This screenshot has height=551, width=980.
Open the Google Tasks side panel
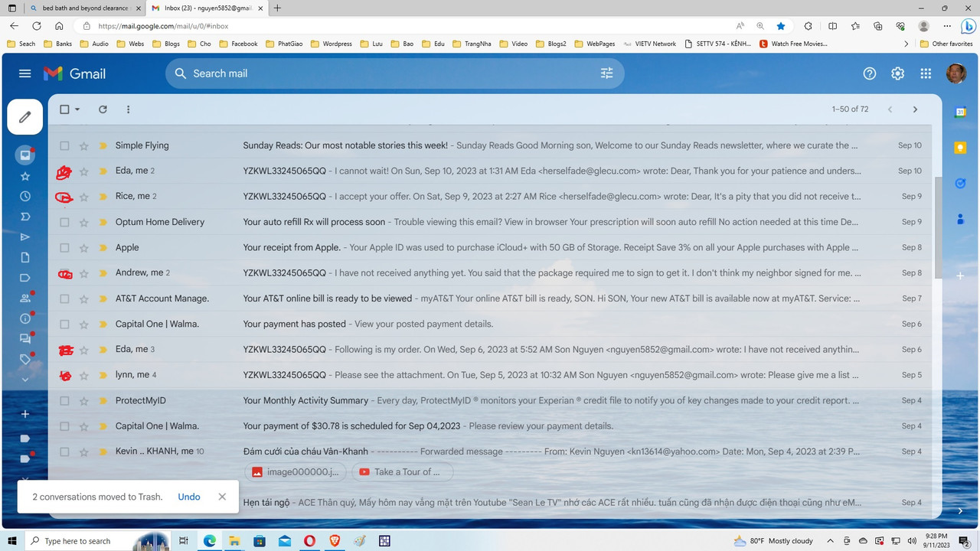[x=960, y=183]
